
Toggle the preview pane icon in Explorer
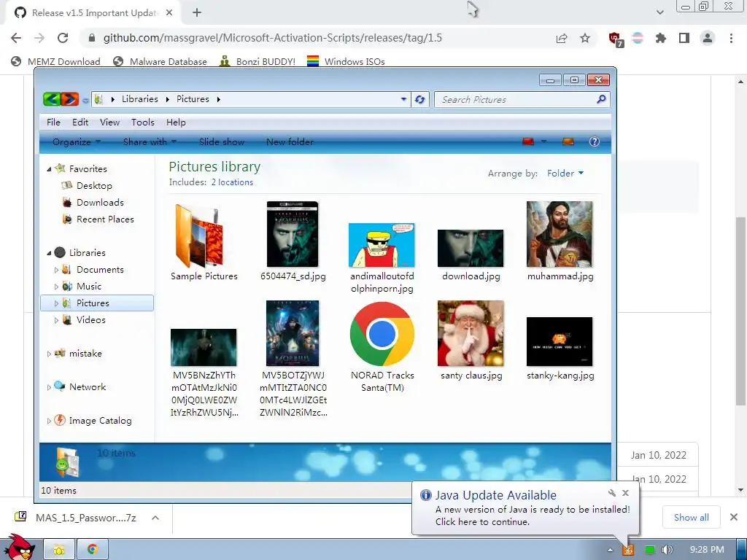pyautogui.click(x=568, y=141)
